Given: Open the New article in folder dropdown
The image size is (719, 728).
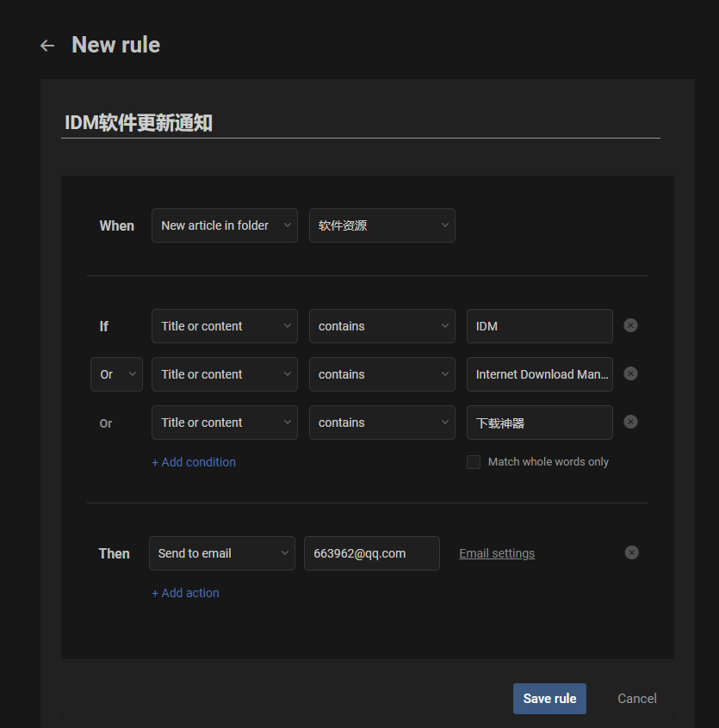Looking at the screenshot, I should (x=225, y=225).
